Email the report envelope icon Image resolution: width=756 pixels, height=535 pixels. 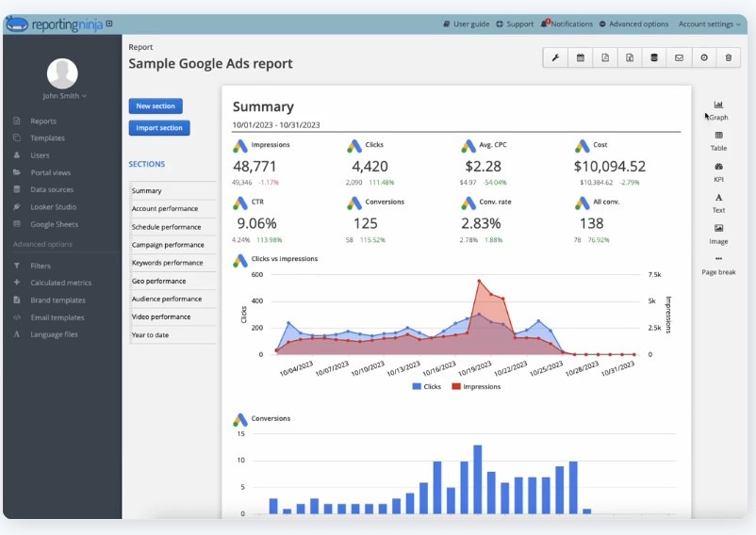[x=679, y=57]
